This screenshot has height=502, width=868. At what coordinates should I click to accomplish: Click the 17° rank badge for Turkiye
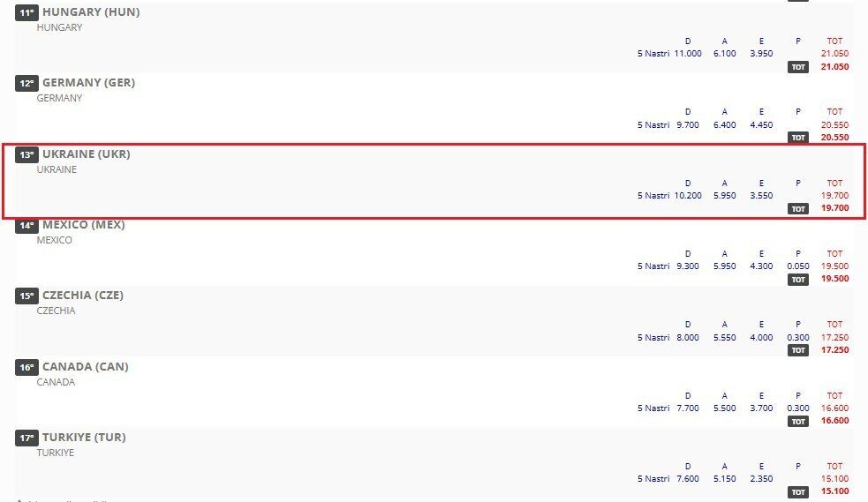click(x=26, y=438)
